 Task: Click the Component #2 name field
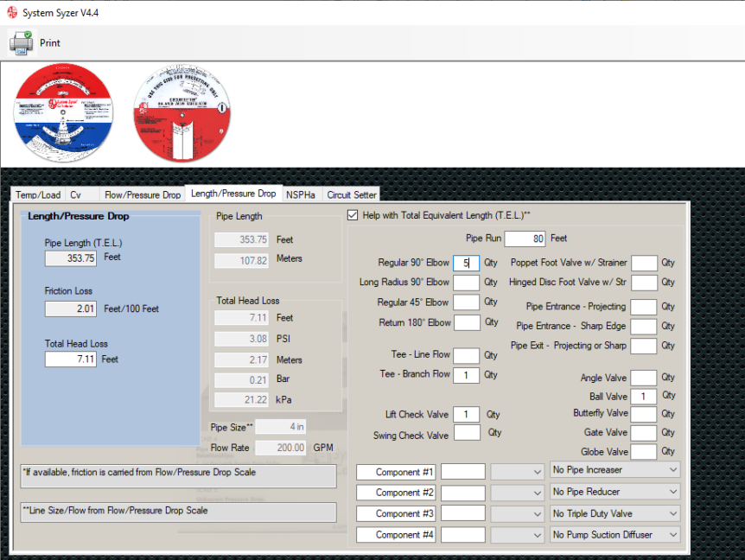(x=396, y=493)
